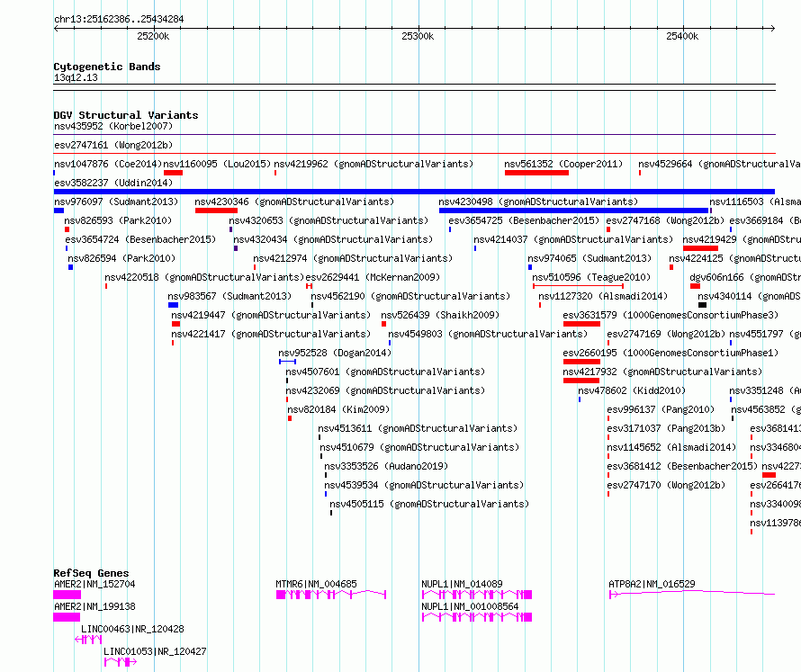Click the esv2747168 (Wong2012b) label

point(665,220)
